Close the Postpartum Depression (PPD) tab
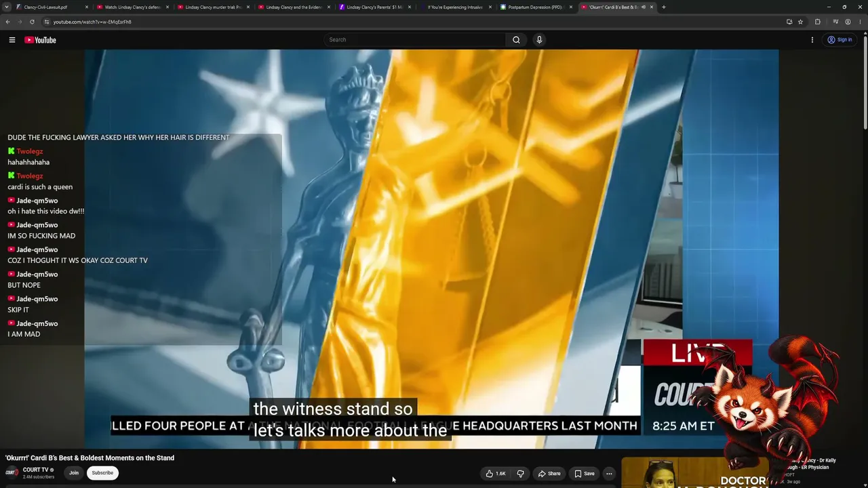Image resolution: width=868 pixels, height=488 pixels. point(570,7)
